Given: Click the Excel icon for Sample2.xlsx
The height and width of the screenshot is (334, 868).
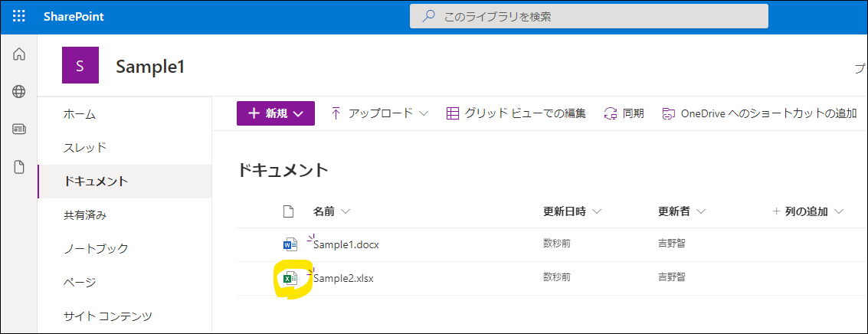Looking at the screenshot, I should pos(290,279).
